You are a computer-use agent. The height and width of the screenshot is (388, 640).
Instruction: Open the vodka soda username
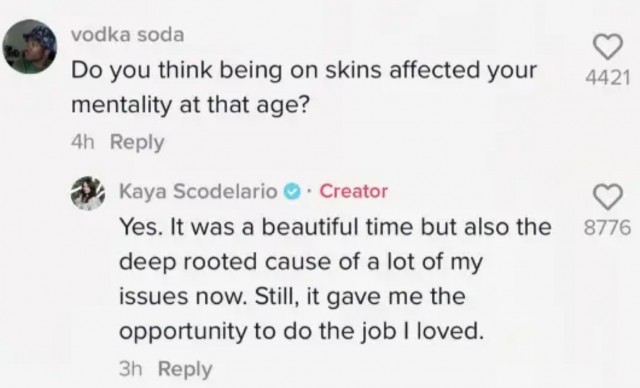point(128,35)
